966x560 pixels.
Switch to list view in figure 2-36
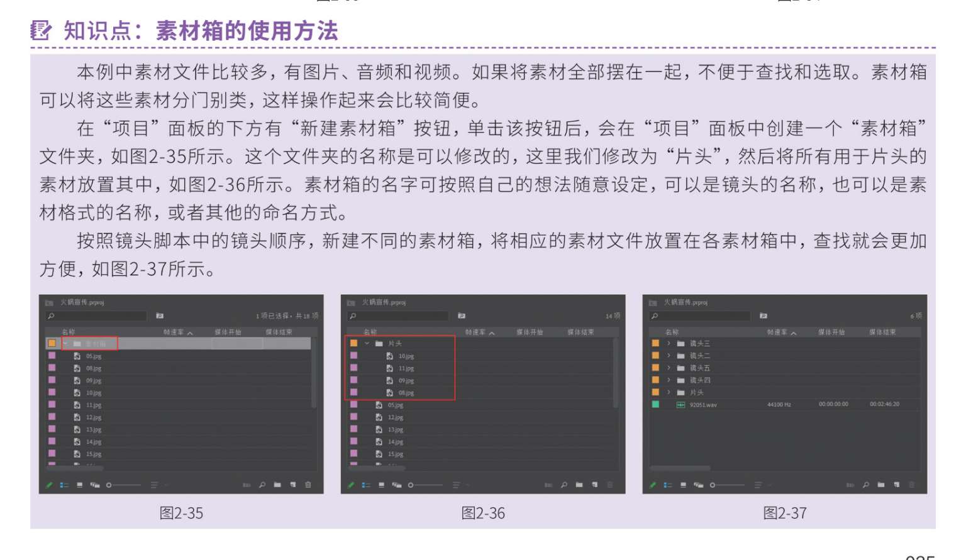[x=366, y=485]
